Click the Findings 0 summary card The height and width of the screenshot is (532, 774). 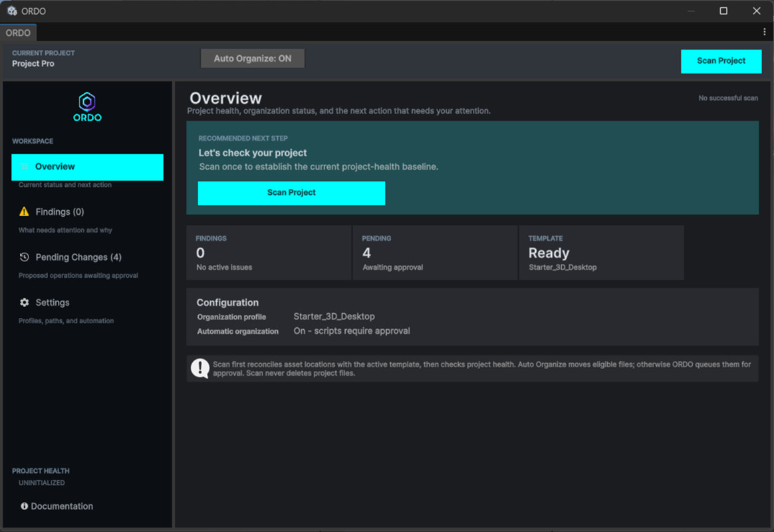tap(269, 253)
